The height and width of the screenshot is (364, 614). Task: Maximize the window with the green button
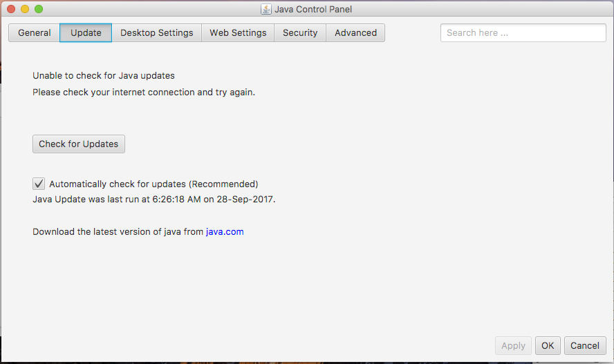coord(39,9)
